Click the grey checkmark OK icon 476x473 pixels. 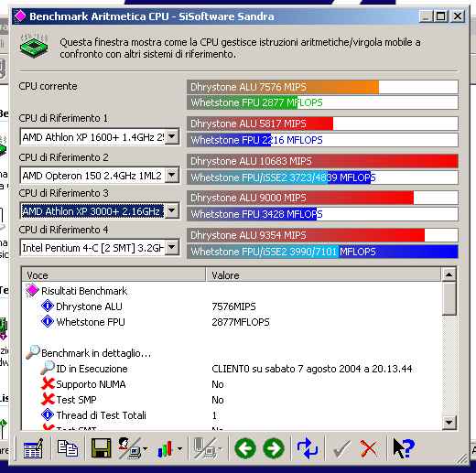341,448
